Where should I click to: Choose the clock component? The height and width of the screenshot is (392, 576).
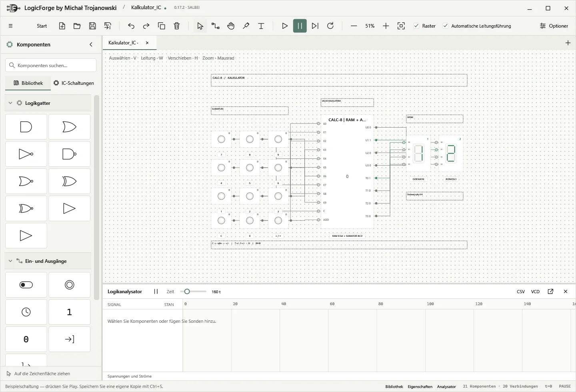click(26, 312)
